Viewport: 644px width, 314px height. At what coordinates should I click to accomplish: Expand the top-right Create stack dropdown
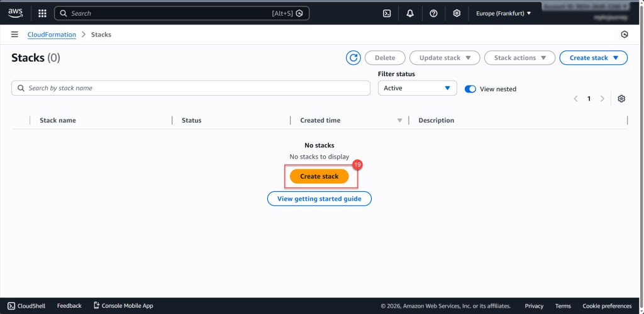pos(593,58)
